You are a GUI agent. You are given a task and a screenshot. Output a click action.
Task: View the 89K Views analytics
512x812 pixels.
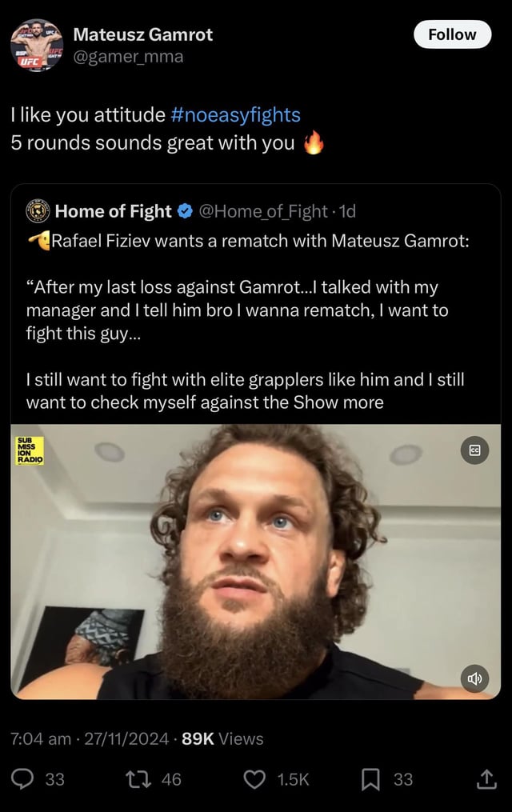222,738
